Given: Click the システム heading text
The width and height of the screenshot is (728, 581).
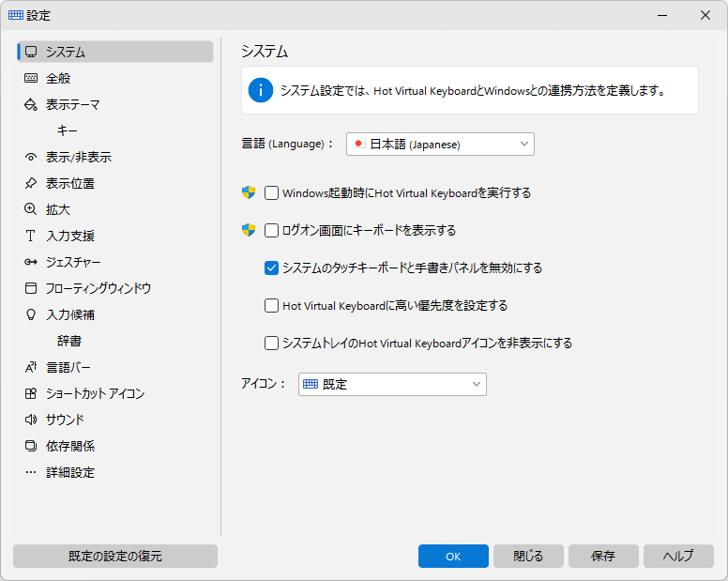Looking at the screenshot, I should pos(265,51).
